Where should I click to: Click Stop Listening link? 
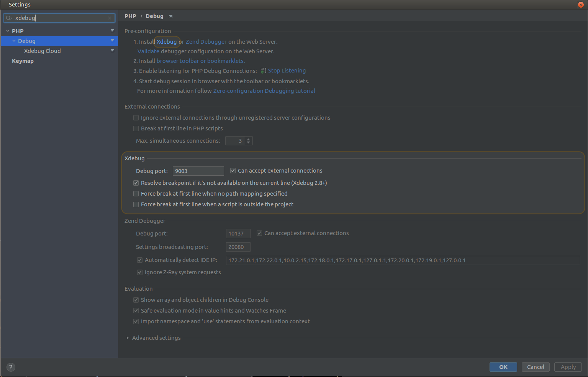tap(287, 71)
